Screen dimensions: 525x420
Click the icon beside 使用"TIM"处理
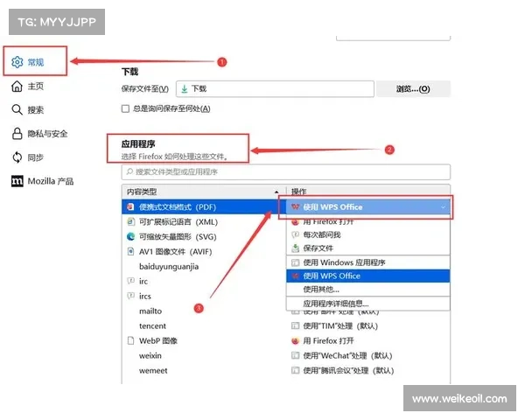click(296, 325)
